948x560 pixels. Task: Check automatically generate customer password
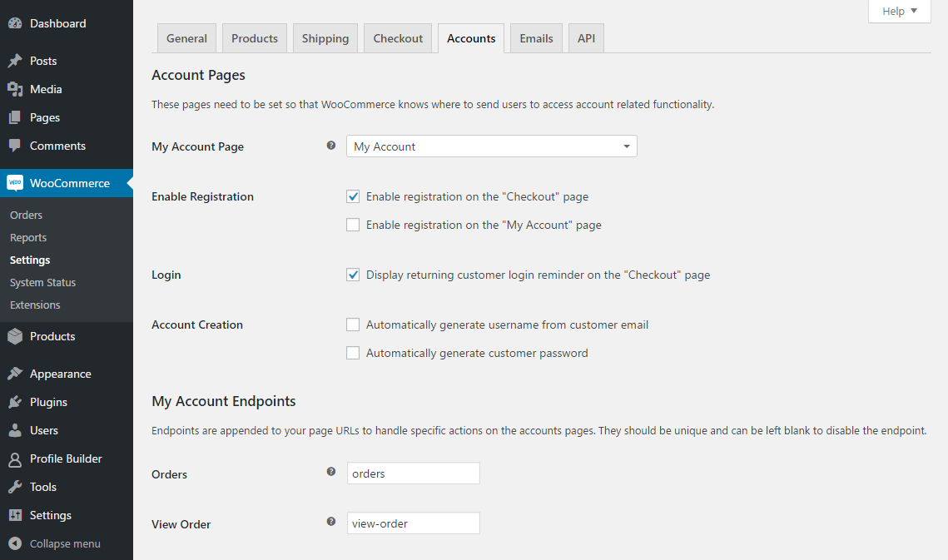point(353,353)
